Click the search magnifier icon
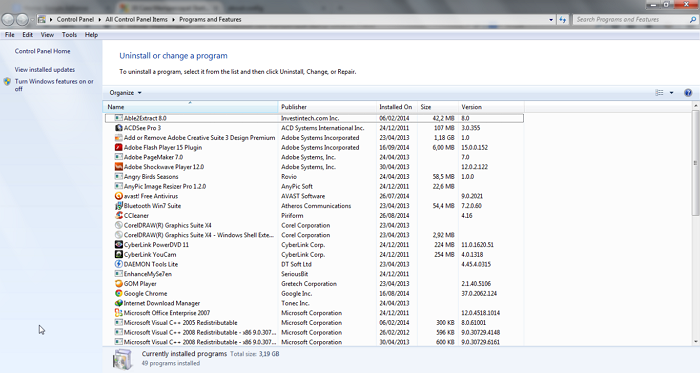 693,20
